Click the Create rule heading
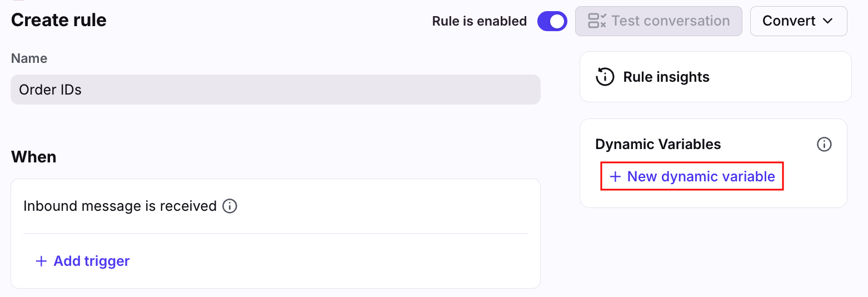 (x=58, y=21)
